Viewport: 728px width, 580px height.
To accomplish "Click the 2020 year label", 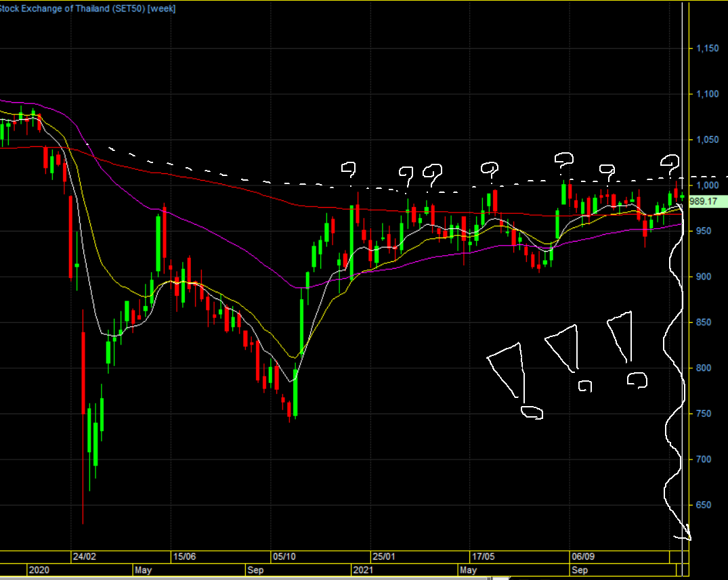I will click(39, 570).
